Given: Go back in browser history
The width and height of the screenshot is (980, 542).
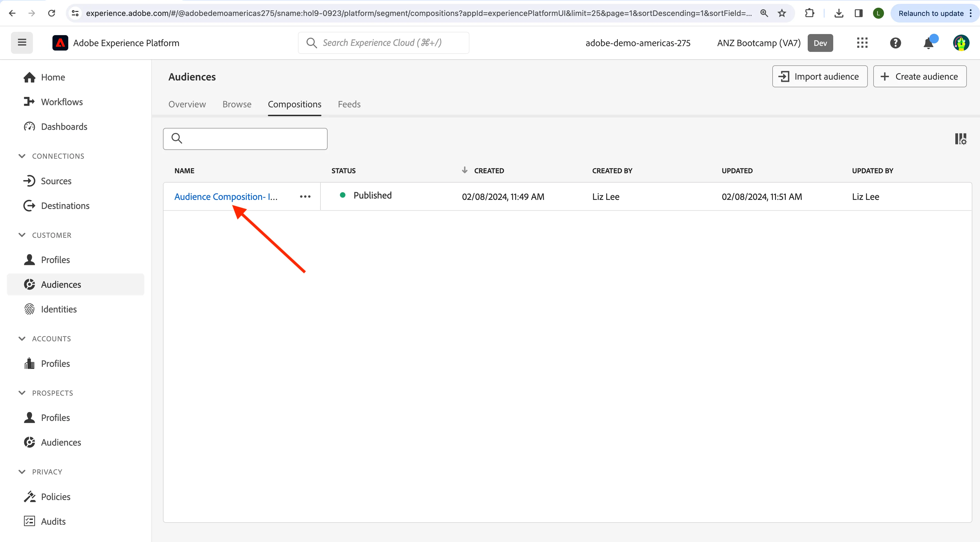Looking at the screenshot, I should [x=12, y=13].
